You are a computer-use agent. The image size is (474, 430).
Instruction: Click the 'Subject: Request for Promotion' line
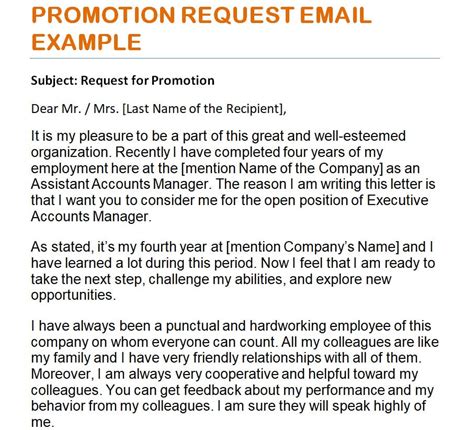pos(123,81)
